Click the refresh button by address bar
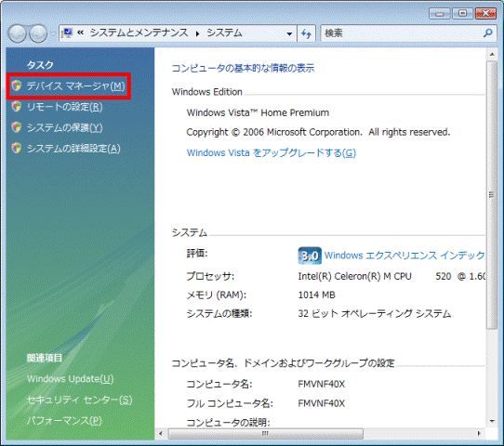This screenshot has width=504, height=446. pyautogui.click(x=306, y=33)
